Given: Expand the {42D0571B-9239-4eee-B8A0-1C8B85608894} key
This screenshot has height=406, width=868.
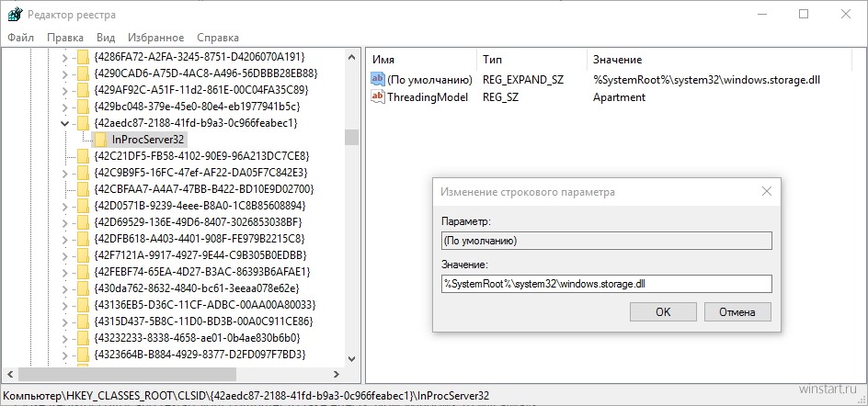Looking at the screenshot, I should click(x=64, y=206).
